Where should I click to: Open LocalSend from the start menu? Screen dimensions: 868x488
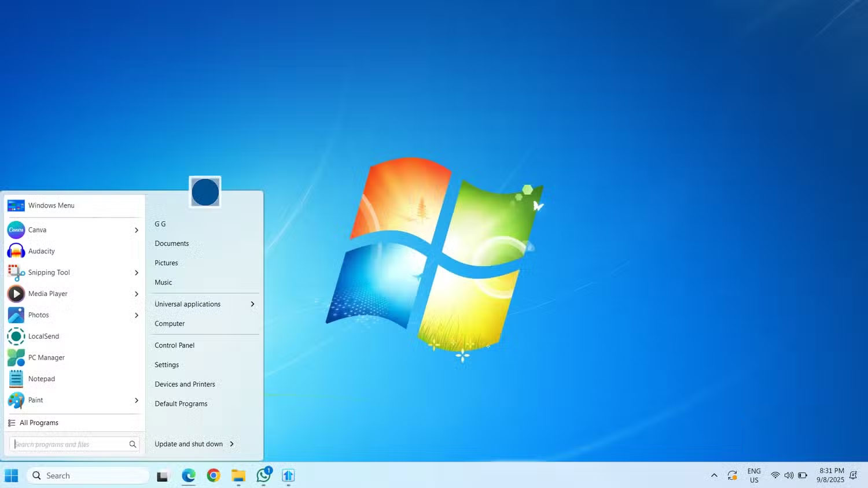pyautogui.click(x=43, y=336)
